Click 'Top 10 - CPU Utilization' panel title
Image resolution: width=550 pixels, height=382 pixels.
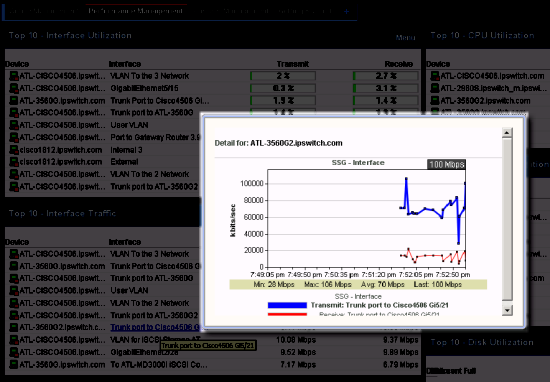click(482, 35)
